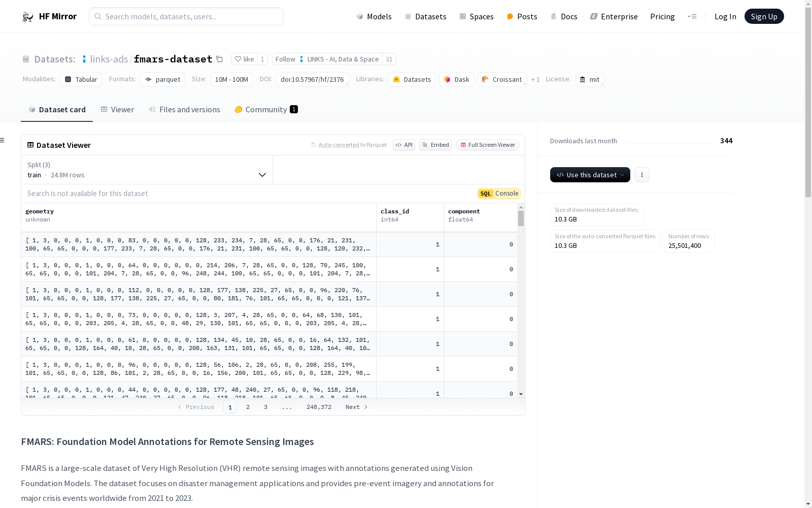This screenshot has width=812, height=508.
Task: Click the Previous page button
Action: click(x=196, y=407)
